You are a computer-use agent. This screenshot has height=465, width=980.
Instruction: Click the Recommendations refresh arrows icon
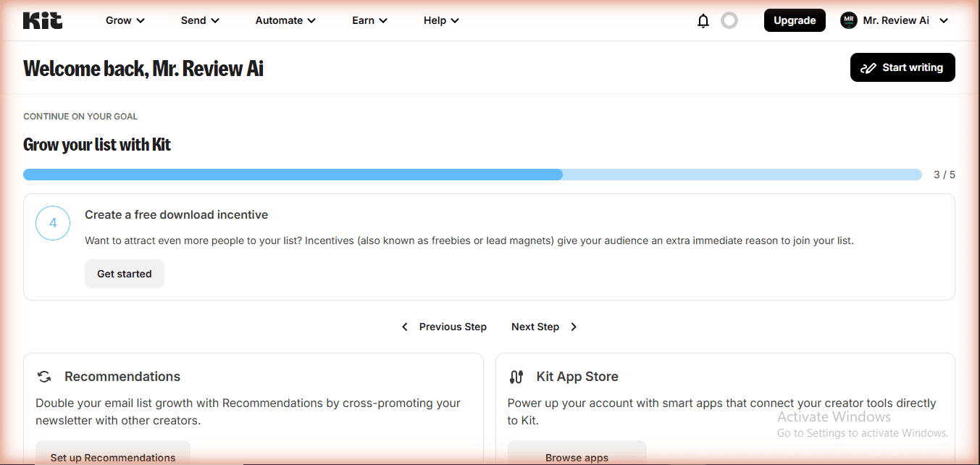click(44, 377)
